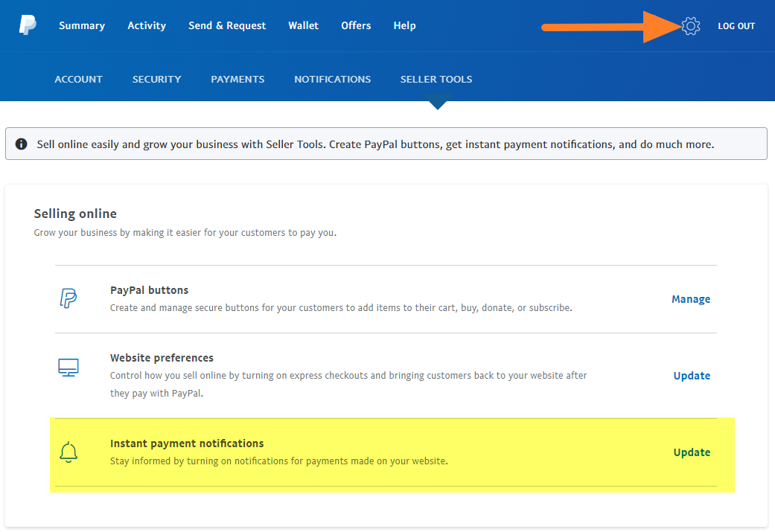Select the SELLER TOOLS tab
775x532 pixels.
click(x=436, y=79)
